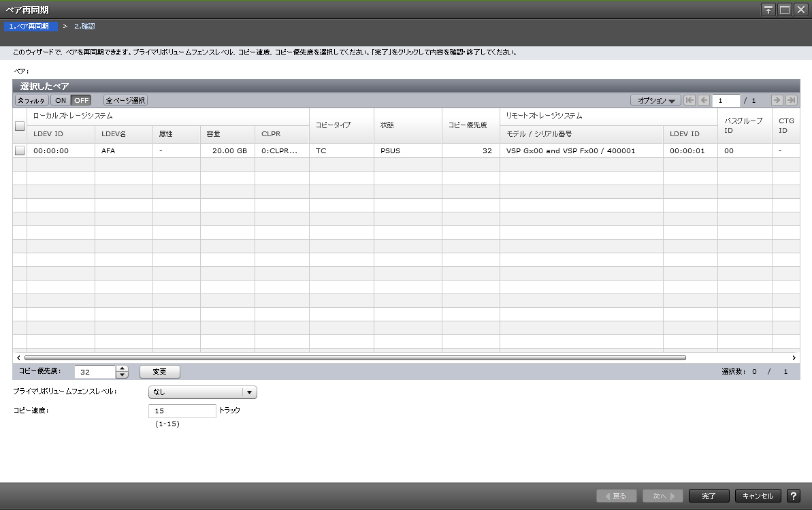Click VSP Gx00 and VSP Fx00 / 400001 cell
Screen dimensions: 812x510
tap(581, 151)
